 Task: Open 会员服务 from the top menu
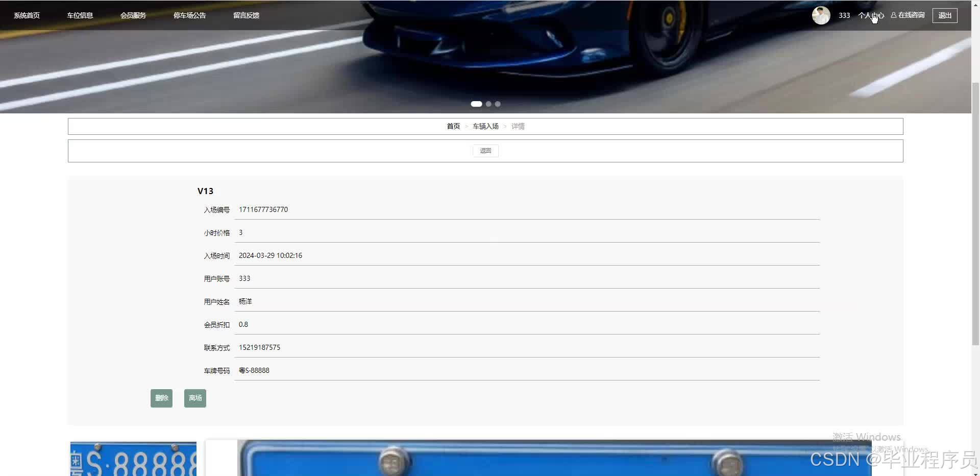133,15
